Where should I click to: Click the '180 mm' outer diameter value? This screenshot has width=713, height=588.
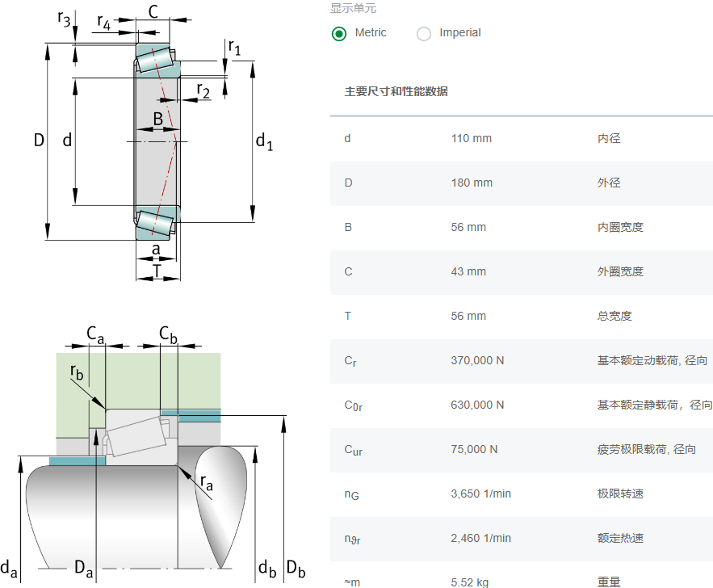472,183
